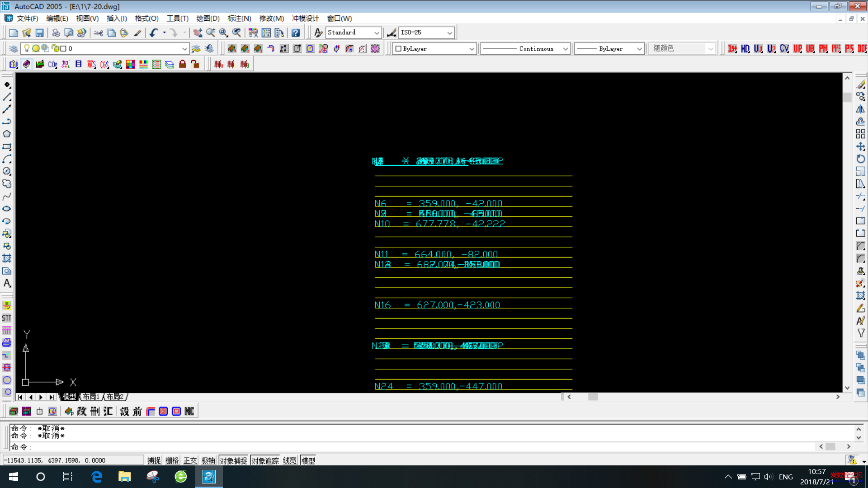Open Print Preview from the toolbar
Viewport: 868px width, 488px height.
pyautogui.click(x=69, y=33)
